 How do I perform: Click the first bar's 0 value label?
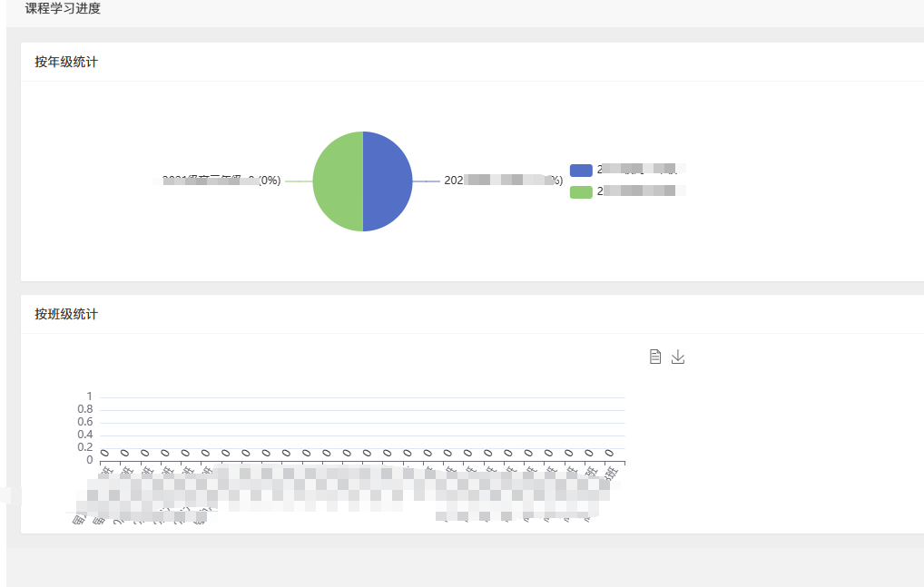point(104,453)
